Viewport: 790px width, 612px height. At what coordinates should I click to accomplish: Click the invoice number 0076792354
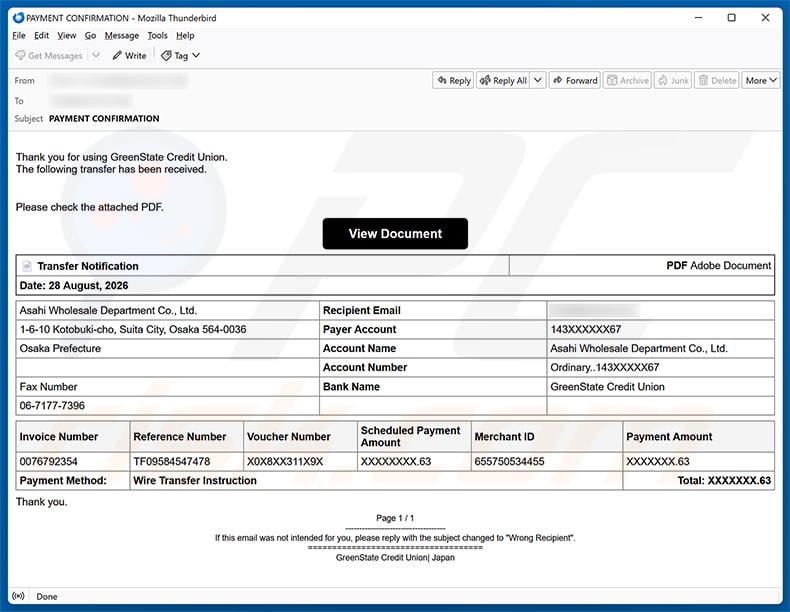(48, 461)
